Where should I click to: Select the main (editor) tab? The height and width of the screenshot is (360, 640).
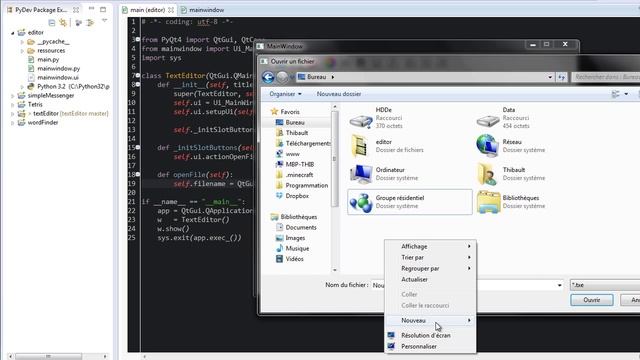[148, 10]
